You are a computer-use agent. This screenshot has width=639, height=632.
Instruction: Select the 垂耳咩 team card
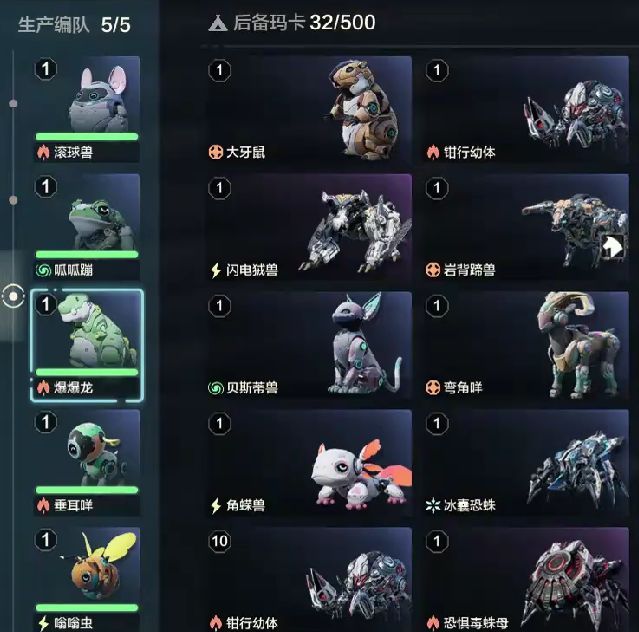pos(87,463)
